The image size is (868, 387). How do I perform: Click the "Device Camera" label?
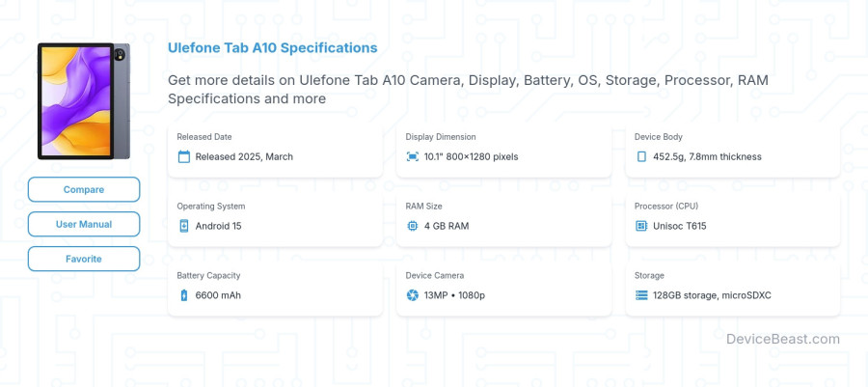(x=435, y=275)
